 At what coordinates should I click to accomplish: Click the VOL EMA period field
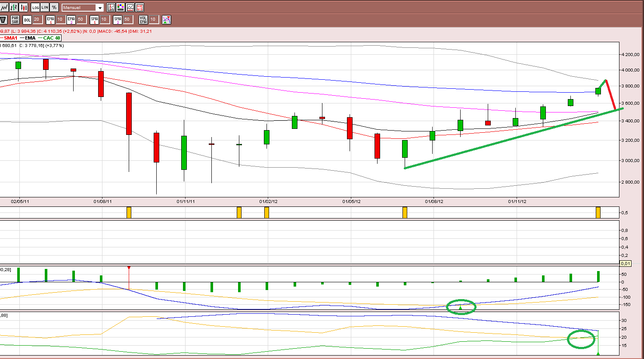153,19
